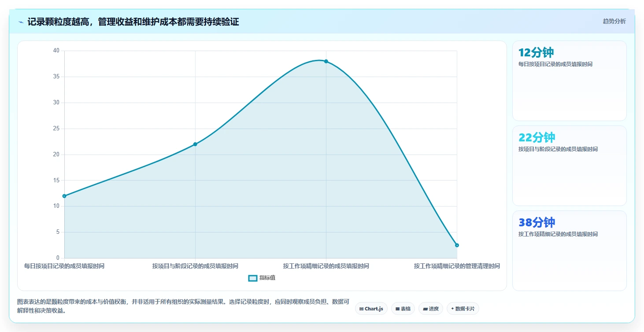Click x-axis label 按项目与阶段记录的成员填报时间
The width and height of the screenshot is (644, 332).
click(x=195, y=266)
